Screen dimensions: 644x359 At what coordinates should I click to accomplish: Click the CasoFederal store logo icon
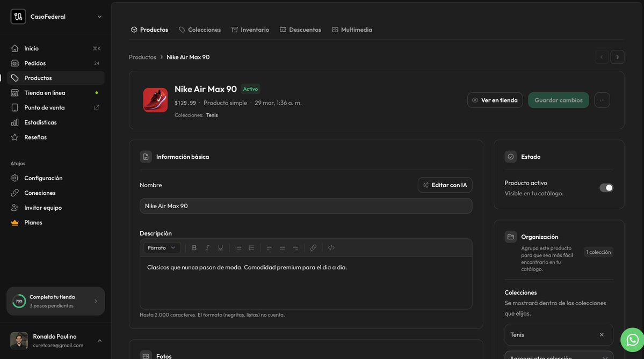pos(18,17)
